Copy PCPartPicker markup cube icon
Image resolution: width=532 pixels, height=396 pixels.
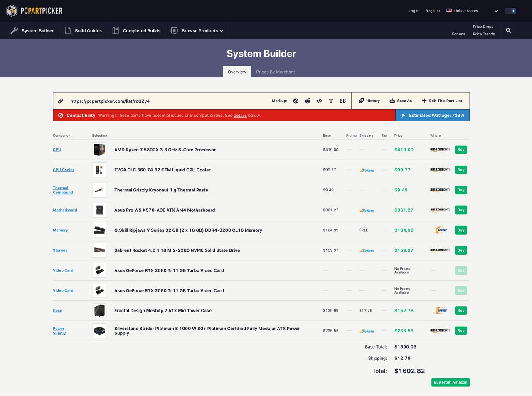296,101
